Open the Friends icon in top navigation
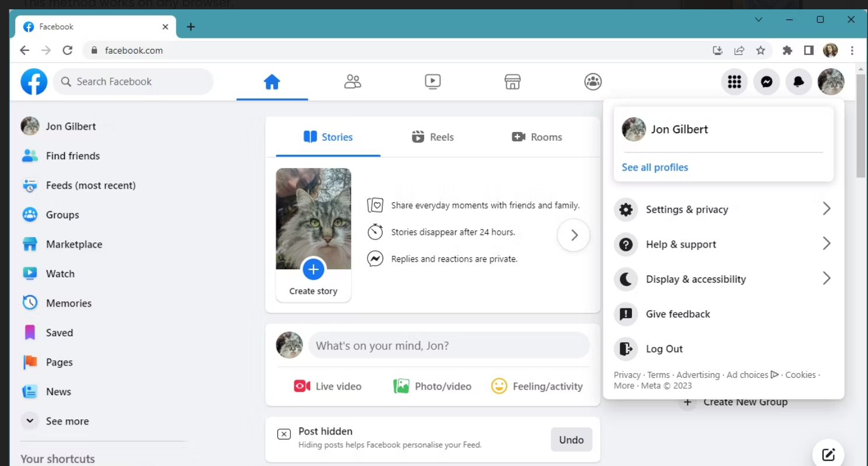 click(x=352, y=82)
